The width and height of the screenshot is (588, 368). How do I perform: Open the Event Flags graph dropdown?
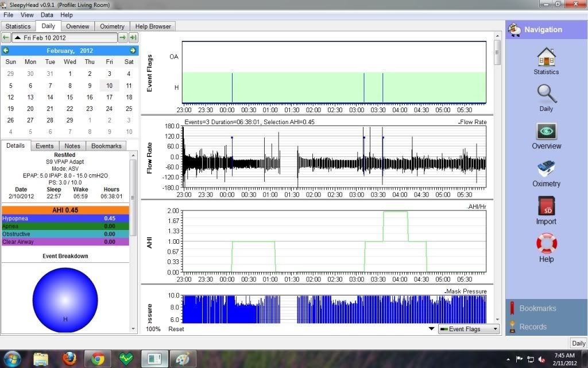coord(469,329)
